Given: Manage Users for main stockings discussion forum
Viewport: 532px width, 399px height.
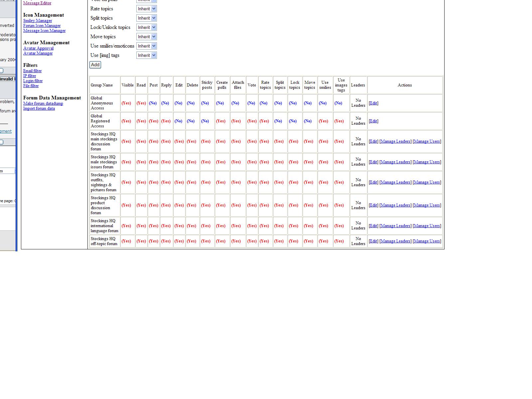Looking at the screenshot, I should coord(427,141).
